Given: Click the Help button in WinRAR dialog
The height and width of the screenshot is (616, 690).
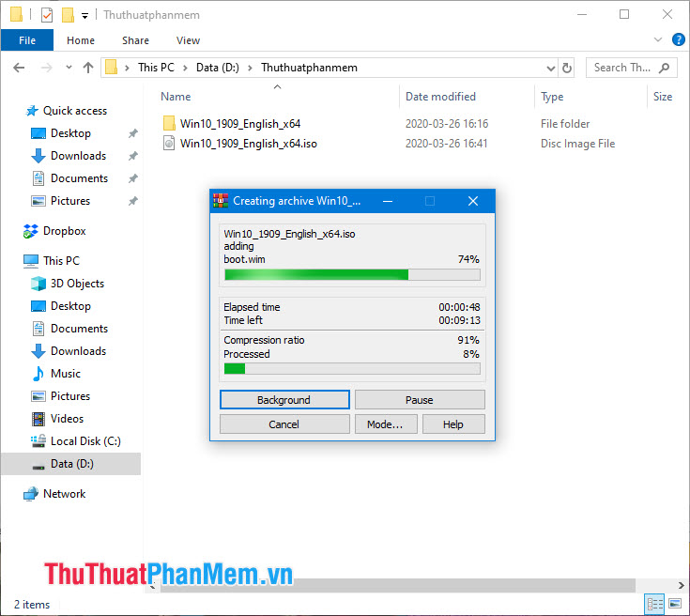Looking at the screenshot, I should coord(453,424).
